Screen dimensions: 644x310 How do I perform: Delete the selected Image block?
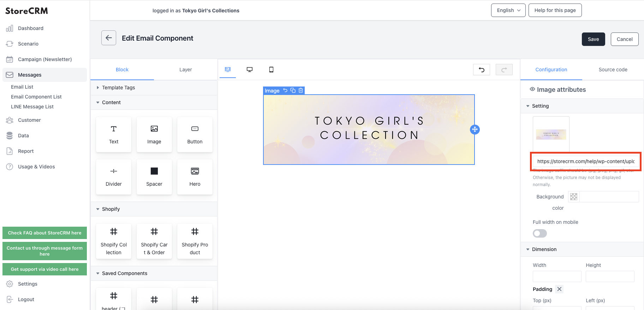pyautogui.click(x=301, y=90)
